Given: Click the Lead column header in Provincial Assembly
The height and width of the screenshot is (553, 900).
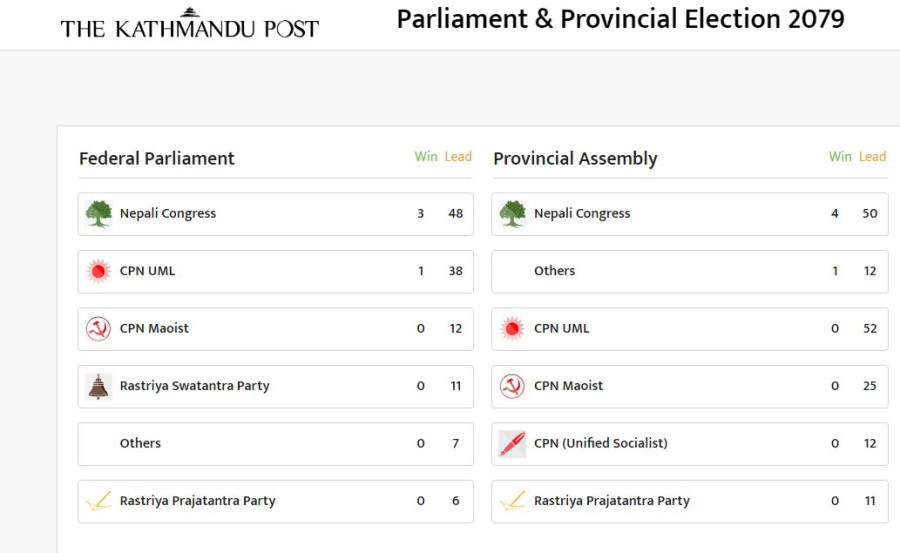Looking at the screenshot, I should click(x=872, y=157).
